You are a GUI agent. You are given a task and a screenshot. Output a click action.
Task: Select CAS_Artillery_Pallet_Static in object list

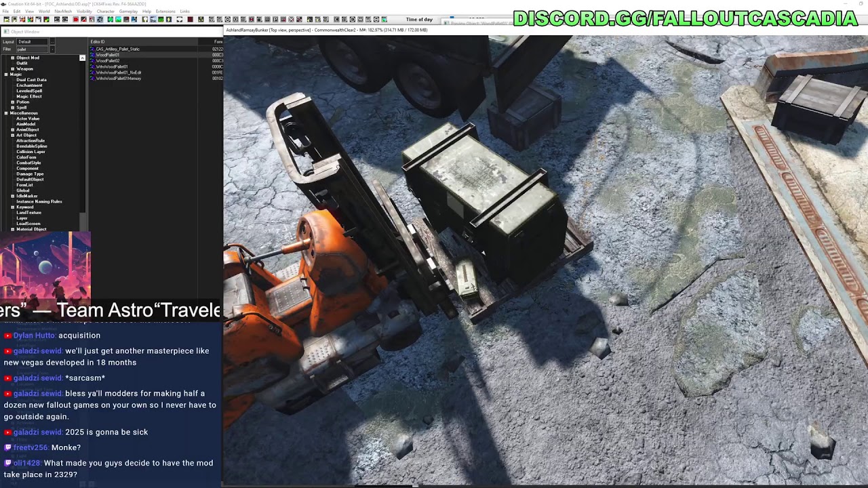point(117,49)
